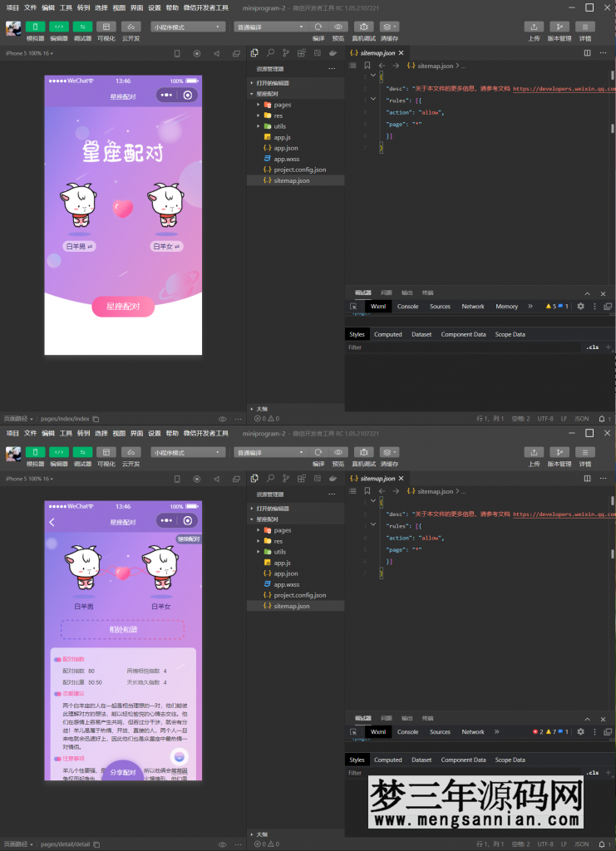
Task: Click the upload (上传) icon in the top window
Action: pyautogui.click(x=534, y=27)
